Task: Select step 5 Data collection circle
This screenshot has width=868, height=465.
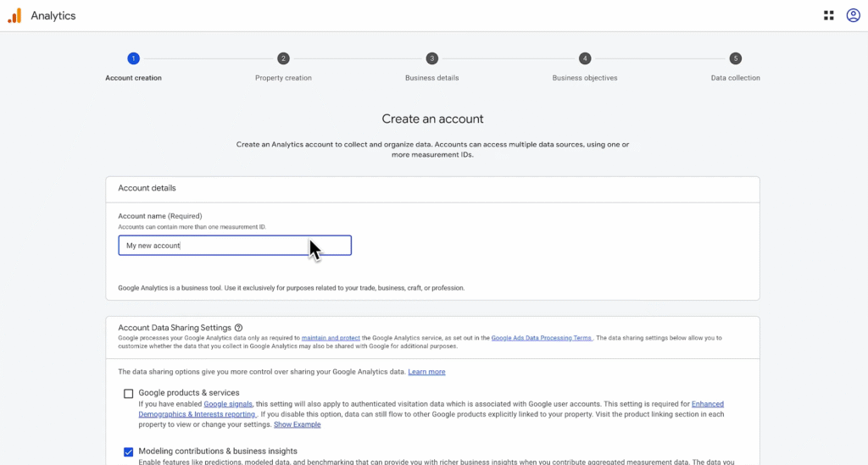Action: (735, 58)
